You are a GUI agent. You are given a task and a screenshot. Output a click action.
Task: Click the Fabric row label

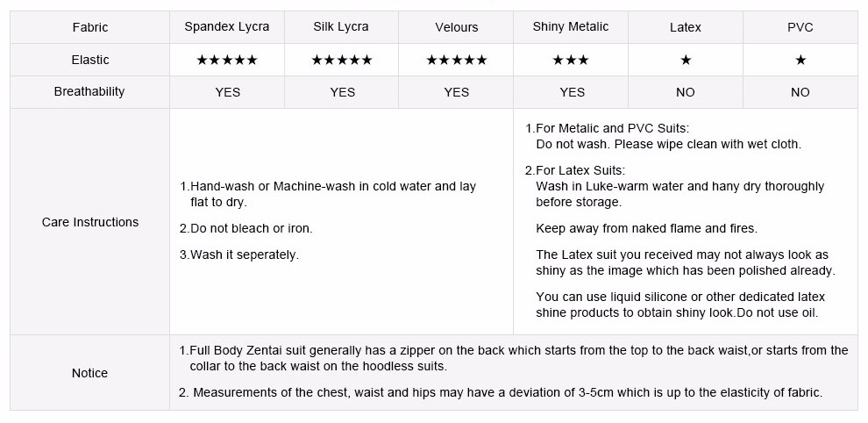click(x=90, y=27)
